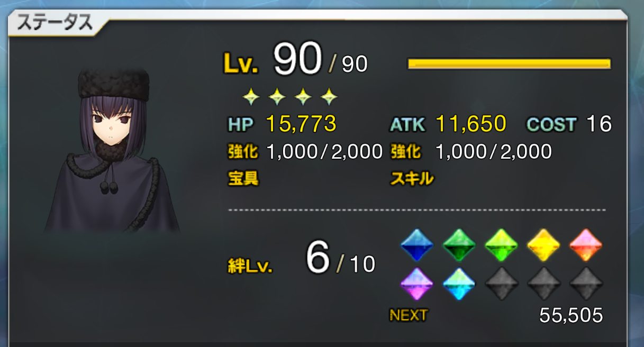Screen dimensions: 644x347
Task: Click the スキル label
Action: (x=411, y=179)
